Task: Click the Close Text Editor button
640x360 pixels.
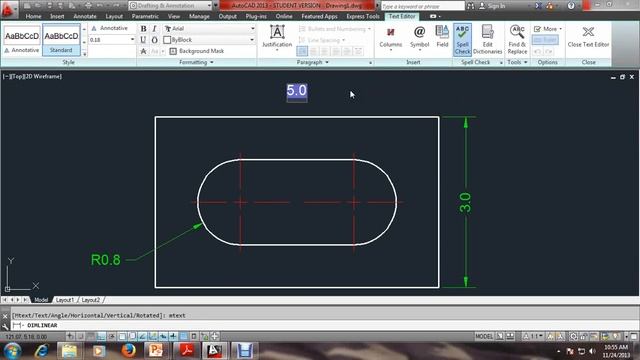Action: point(588,37)
